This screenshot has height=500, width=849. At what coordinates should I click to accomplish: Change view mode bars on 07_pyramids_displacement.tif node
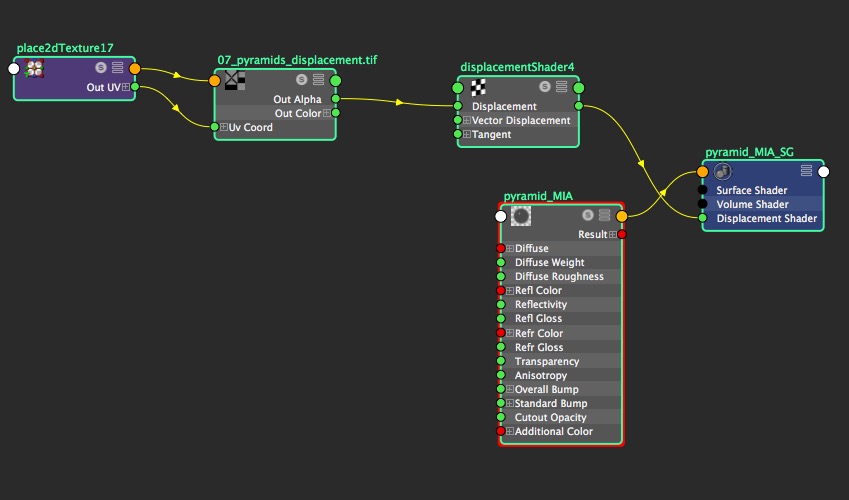coord(318,80)
